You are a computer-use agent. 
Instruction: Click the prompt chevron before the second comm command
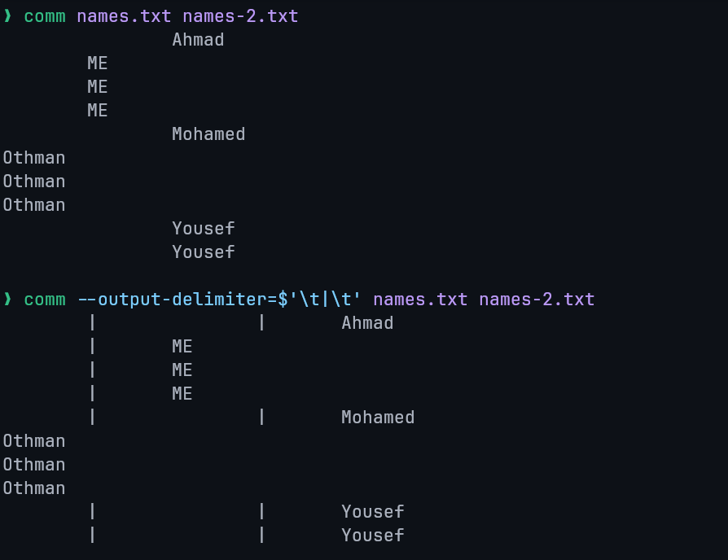(x=8, y=300)
